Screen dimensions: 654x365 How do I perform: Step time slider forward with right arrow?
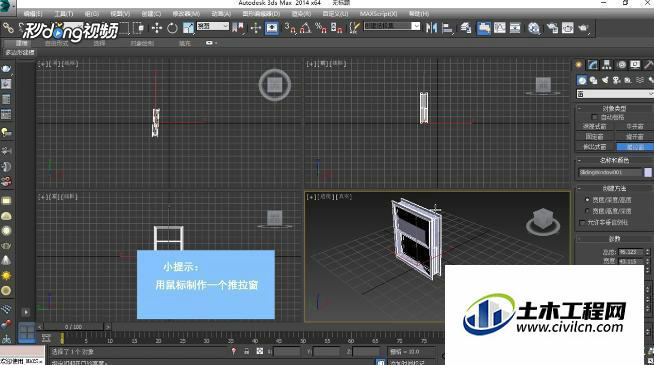(x=108, y=327)
